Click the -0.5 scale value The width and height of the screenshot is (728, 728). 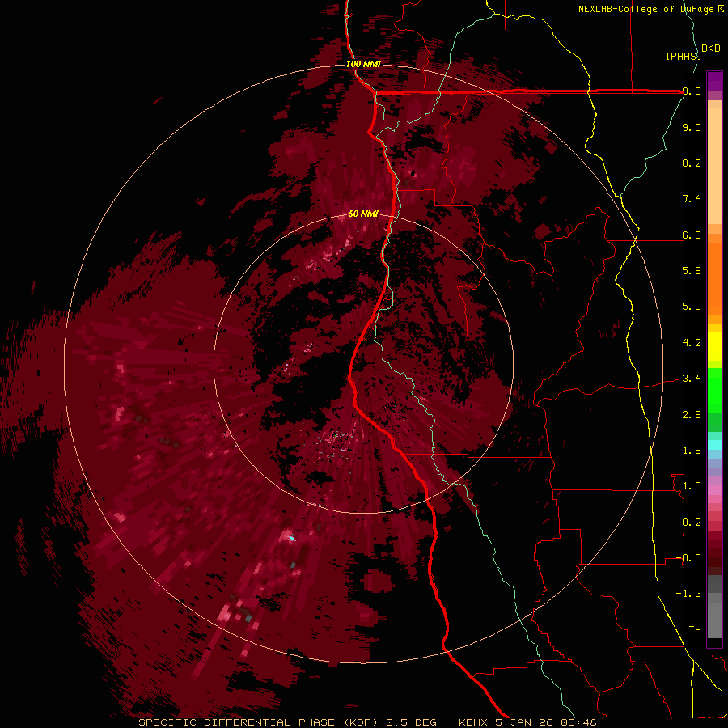(x=688, y=558)
